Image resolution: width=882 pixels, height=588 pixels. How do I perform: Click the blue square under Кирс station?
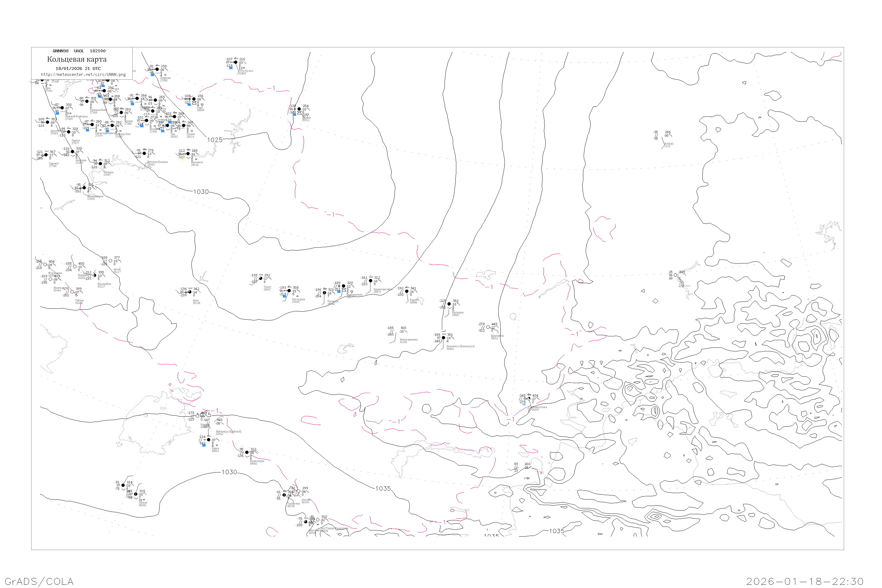pos(189,105)
